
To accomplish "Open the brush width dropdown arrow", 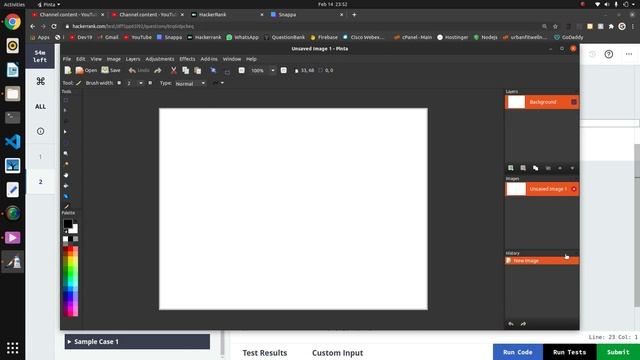I will (141, 83).
